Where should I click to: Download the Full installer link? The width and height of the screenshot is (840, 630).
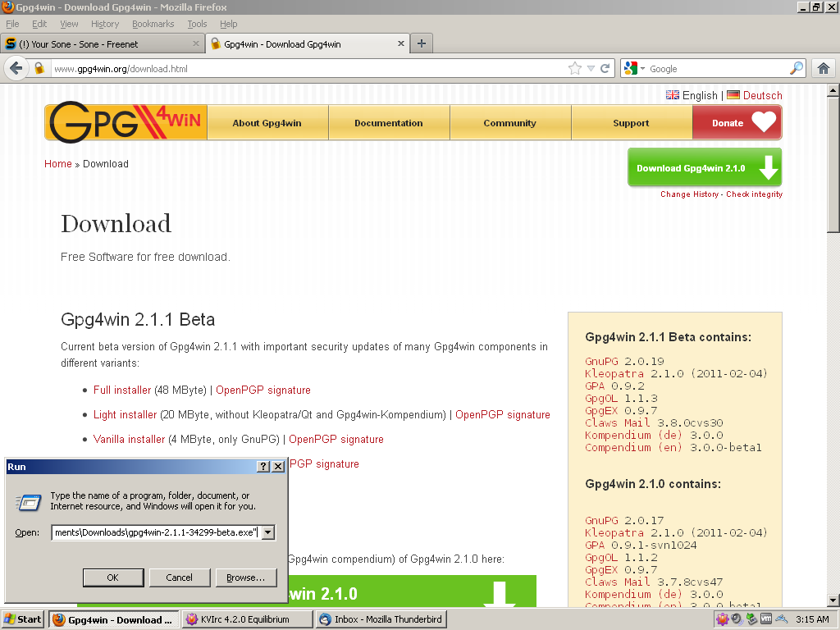[122, 390]
